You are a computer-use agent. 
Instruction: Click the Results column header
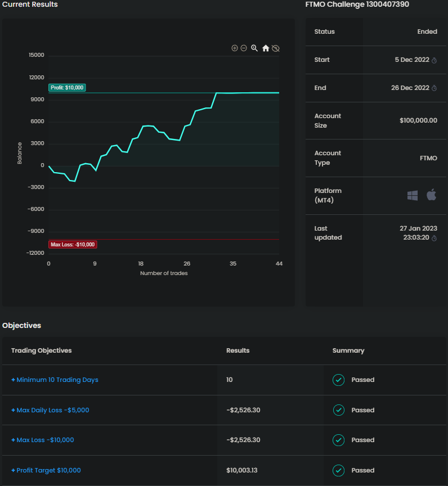pos(238,350)
